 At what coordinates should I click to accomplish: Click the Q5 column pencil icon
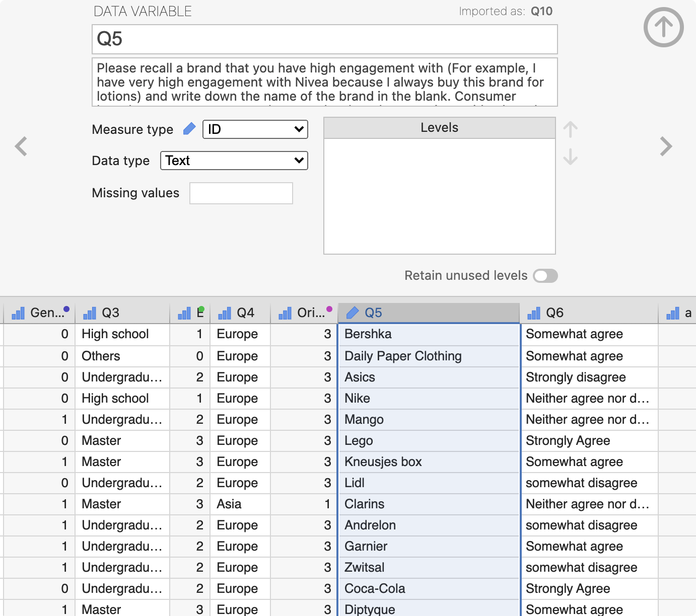[x=353, y=313]
